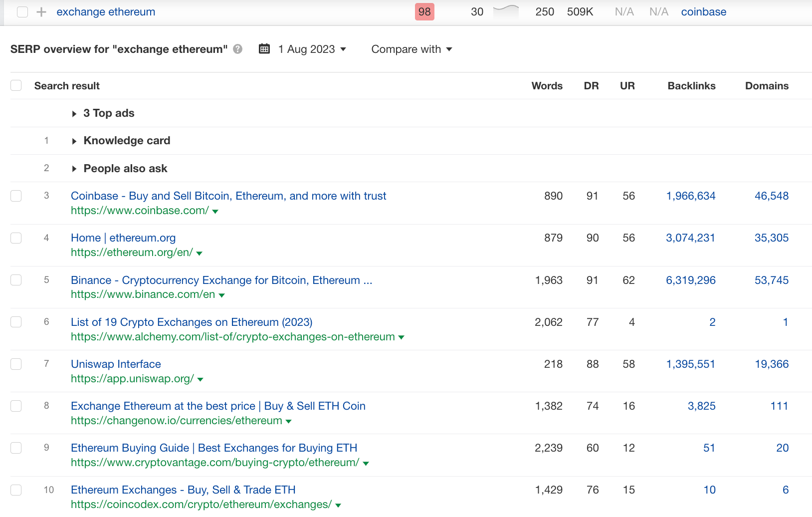Open the Compare with dropdown

411,49
